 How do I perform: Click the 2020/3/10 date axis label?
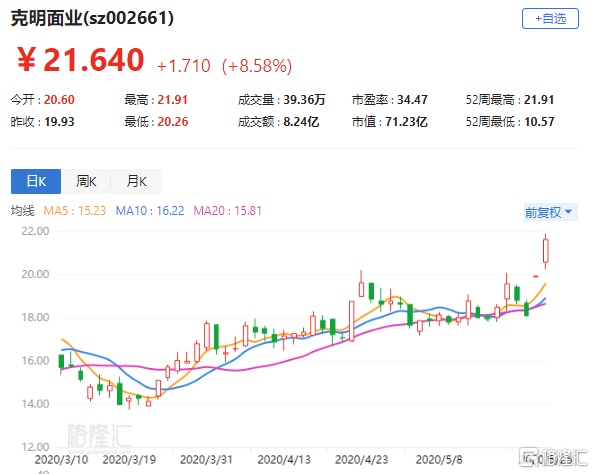61,460
